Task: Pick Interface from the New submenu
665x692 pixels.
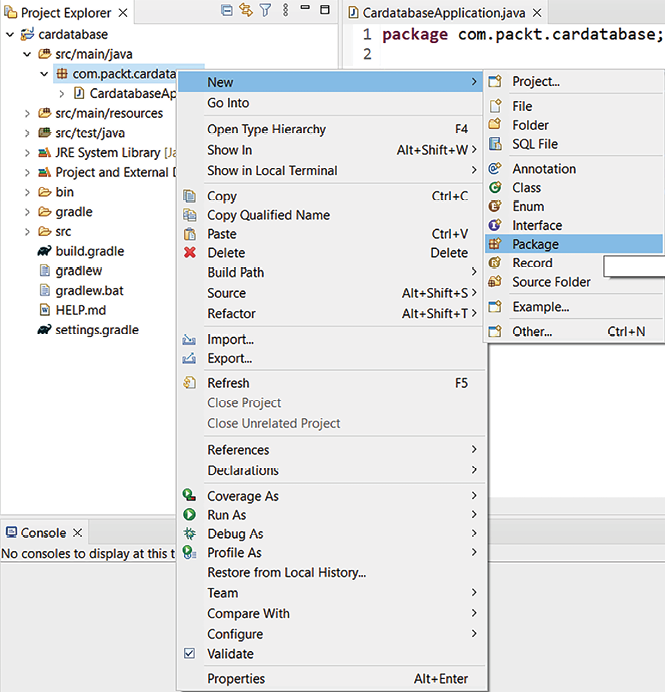Action: 536,225
